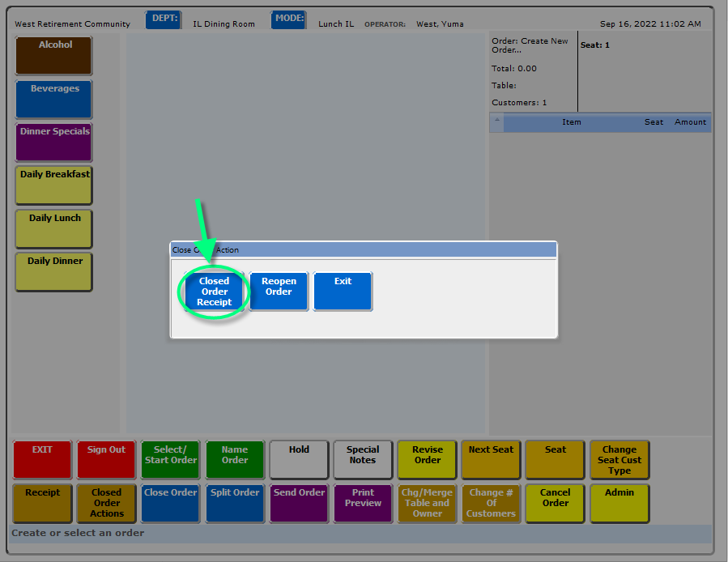Open the Daily Dinner category
The height and width of the screenshot is (562, 728).
pyautogui.click(x=54, y=271)
